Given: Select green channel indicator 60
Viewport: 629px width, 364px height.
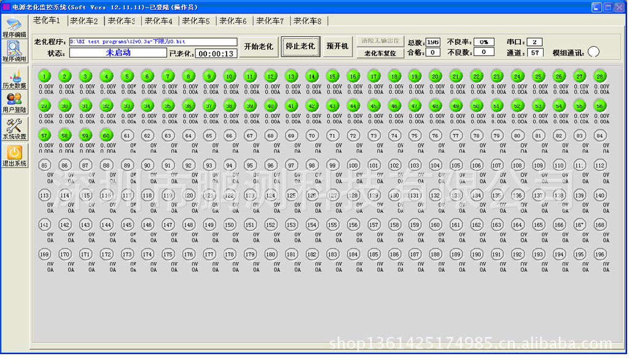Looking at the screenshot, I should point(106,136).
